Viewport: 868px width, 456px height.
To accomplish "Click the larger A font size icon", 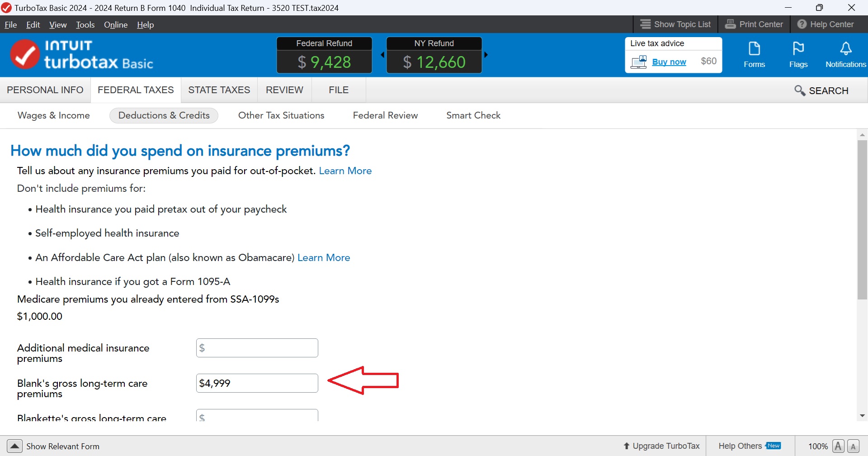I will (838, 446).
